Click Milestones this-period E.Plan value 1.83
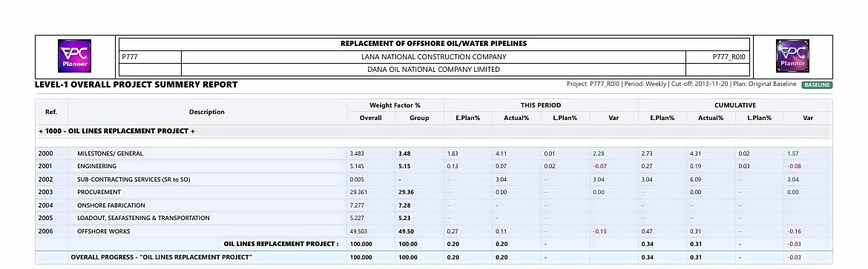 (453, 153)
